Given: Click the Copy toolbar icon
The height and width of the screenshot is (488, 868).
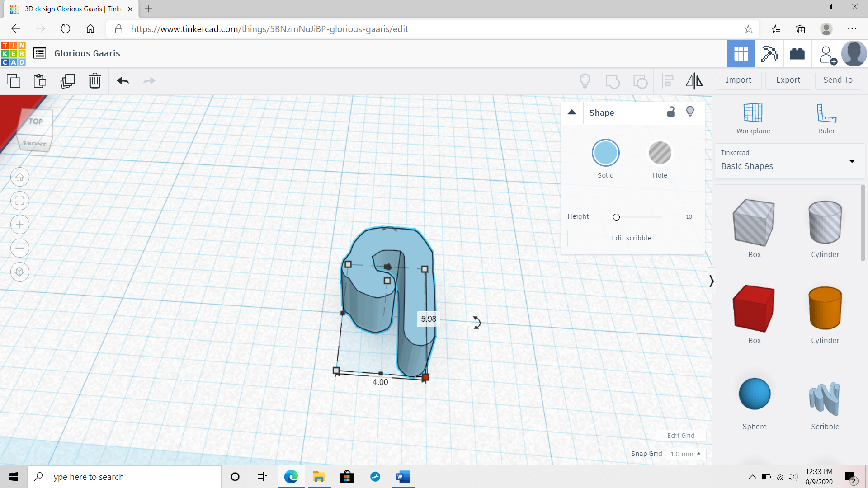Looking at the screenshot, I should [x=14, y=81].
